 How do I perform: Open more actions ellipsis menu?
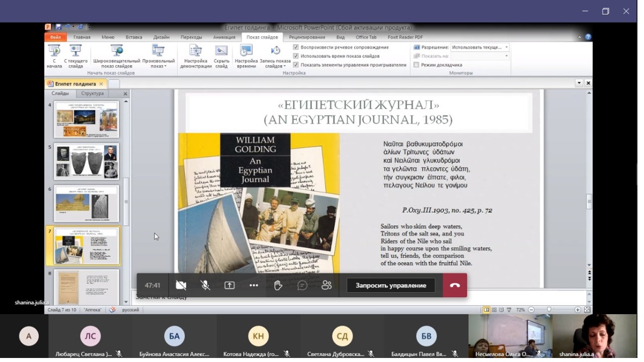pyautogui.click(x=254, y=286)
